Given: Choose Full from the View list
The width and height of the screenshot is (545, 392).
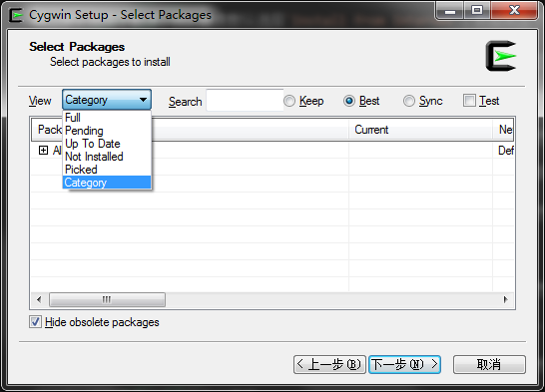Looking at the screenshot, I should pos(107,118).
